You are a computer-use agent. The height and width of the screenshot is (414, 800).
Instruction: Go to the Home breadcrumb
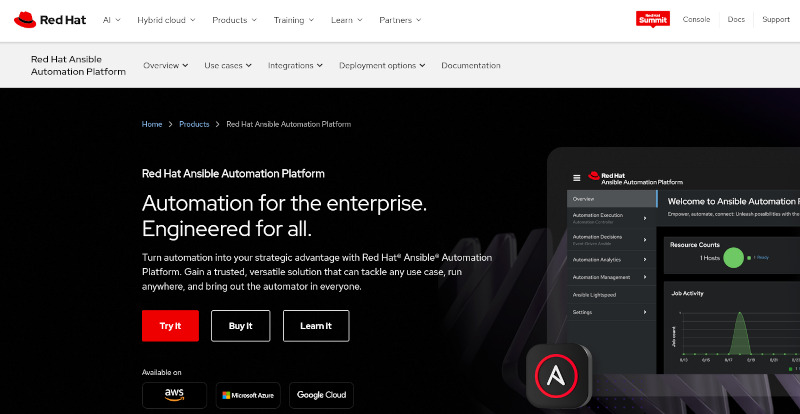pos(152,124)
